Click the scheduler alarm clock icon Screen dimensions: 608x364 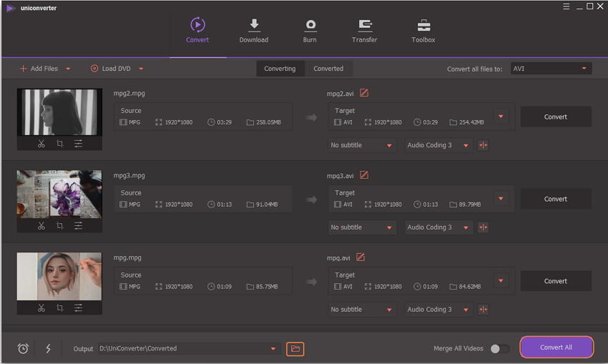coord(23,348)
